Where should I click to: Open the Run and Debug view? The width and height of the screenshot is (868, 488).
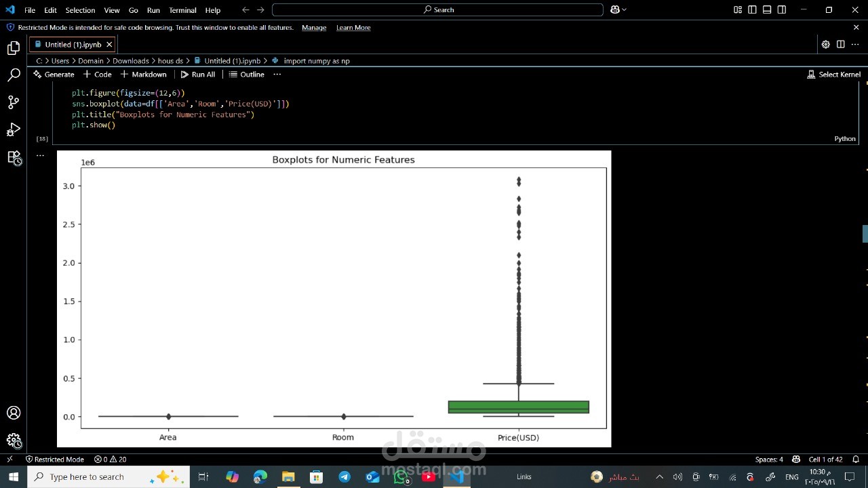coord(14,129)
